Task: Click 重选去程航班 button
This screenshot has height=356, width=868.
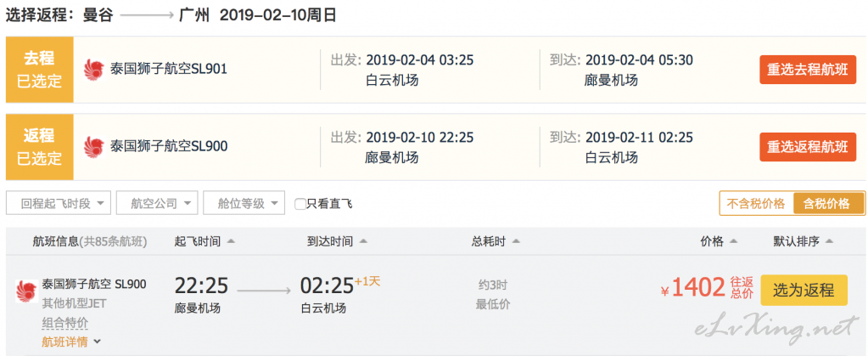Action: [808, 70]
